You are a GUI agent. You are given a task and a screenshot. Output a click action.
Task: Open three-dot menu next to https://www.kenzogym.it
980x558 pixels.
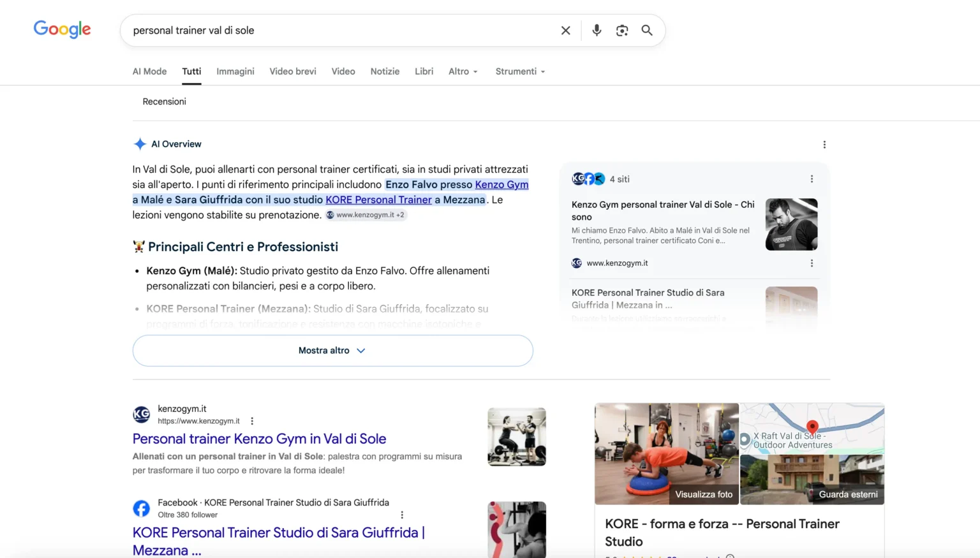point(252,421)
